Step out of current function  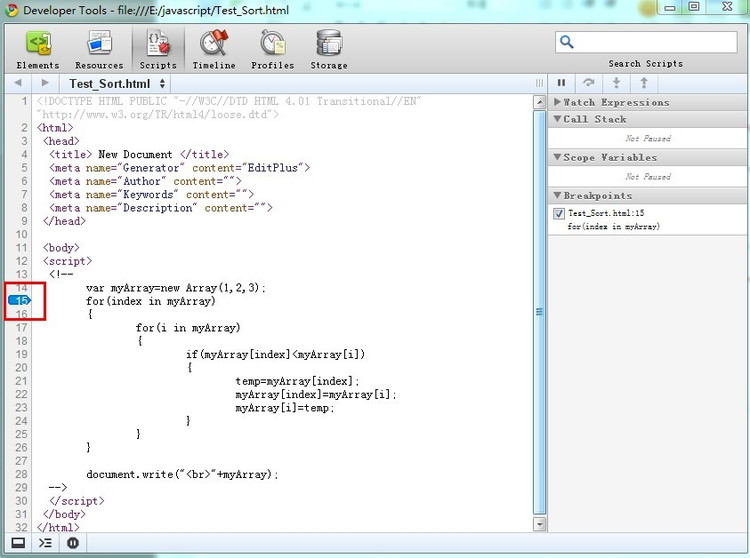(x=644, y=83)
